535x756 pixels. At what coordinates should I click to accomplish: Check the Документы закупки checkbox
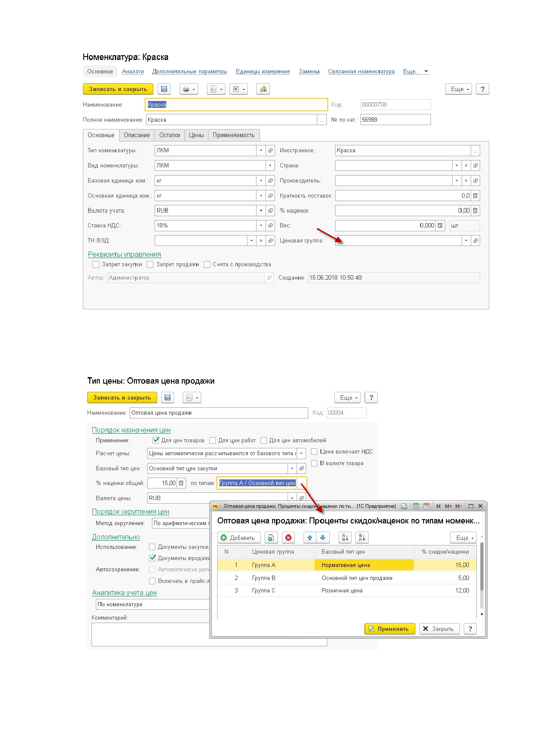[x=152, y=547]
